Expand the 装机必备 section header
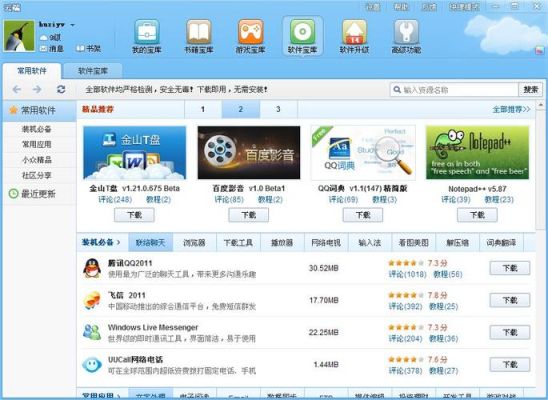The image size is (548, 400). (101, 242)
